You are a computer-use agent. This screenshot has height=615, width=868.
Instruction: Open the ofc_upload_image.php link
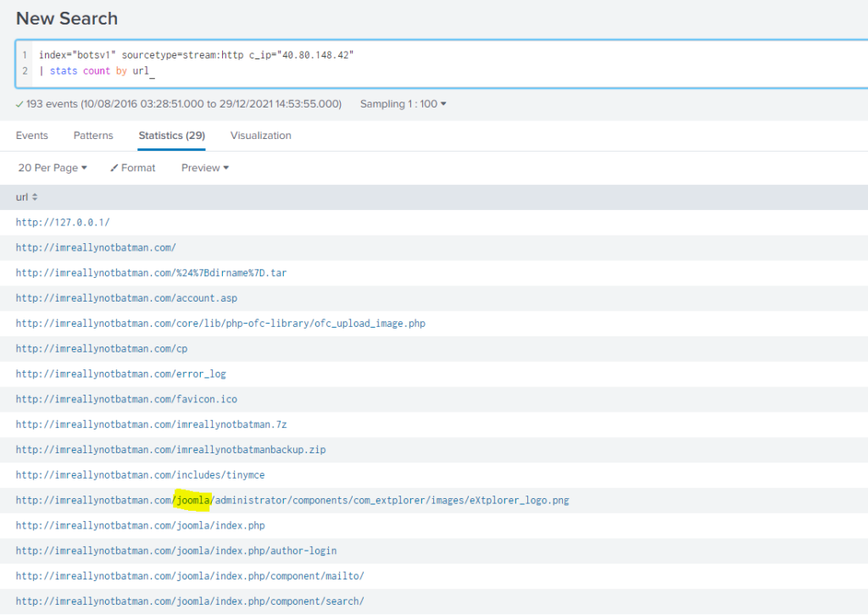(x=220, y=324)
